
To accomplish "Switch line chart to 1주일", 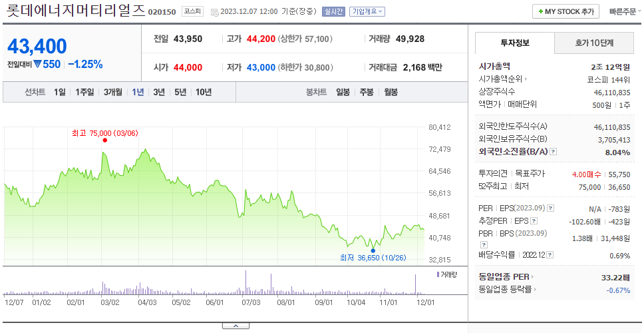I will [x=84, y=92].
